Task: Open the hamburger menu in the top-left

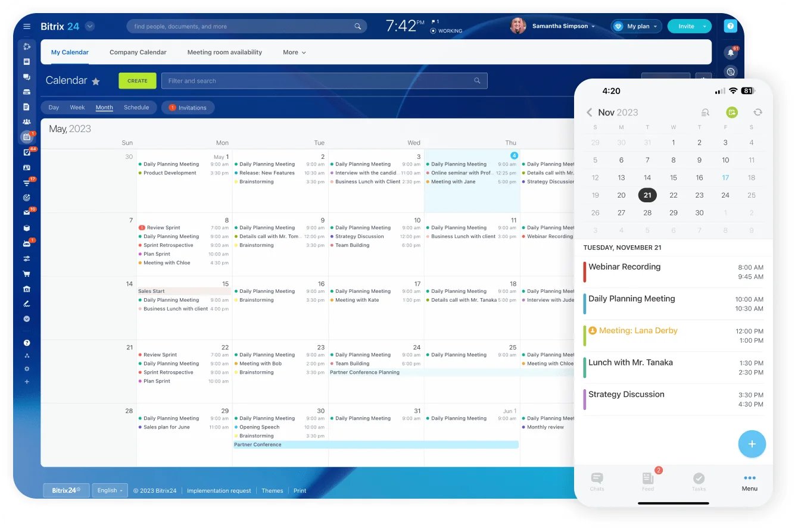Action: click(27, 26)
